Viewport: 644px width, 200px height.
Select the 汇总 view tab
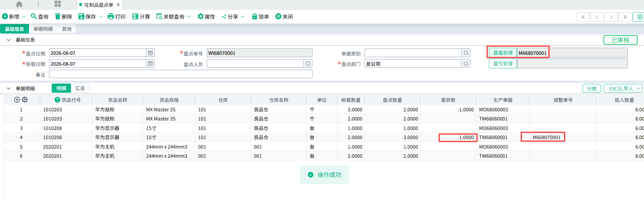[80, 88]
